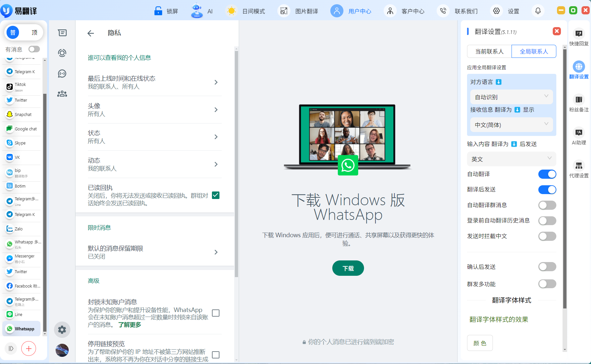
Task: Open the 状态 privacy row chevron
Action: [216, 137]
